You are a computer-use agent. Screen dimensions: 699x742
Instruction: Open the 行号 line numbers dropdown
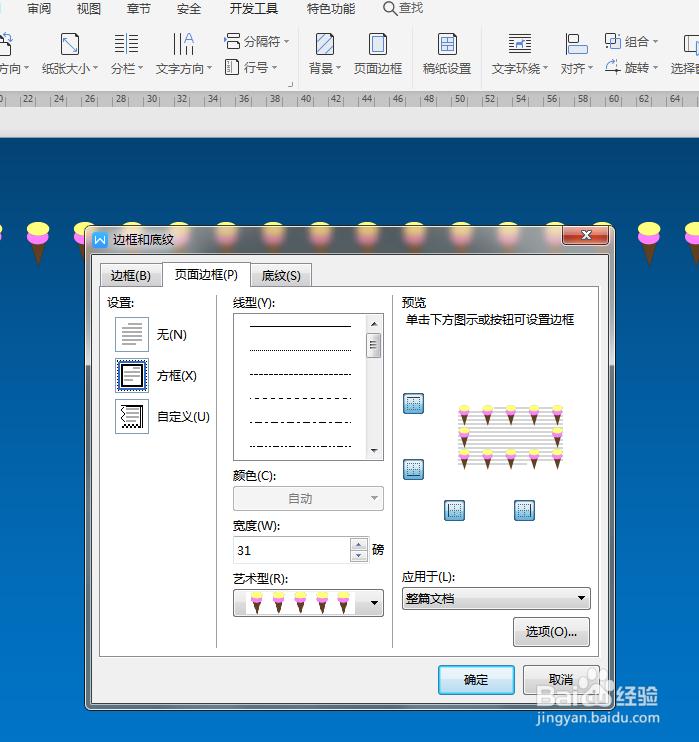(251, 67)
